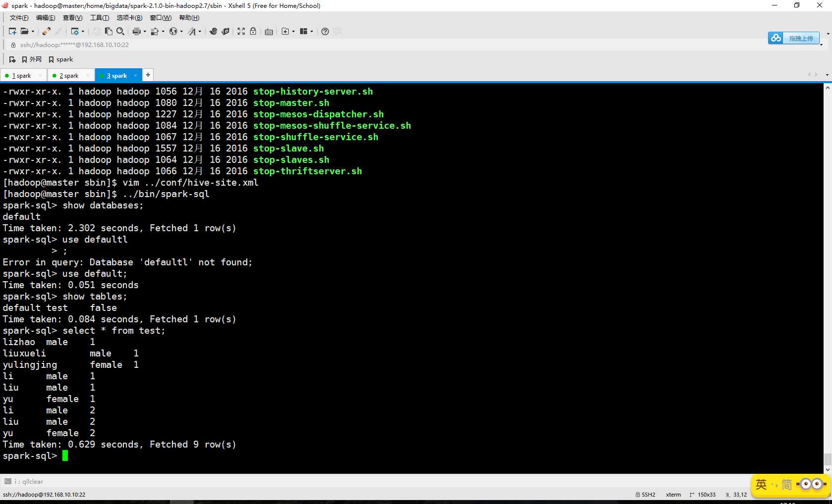832x504 pixels.
Task: Click the Disconnect icon
Action: coord(58,31)
